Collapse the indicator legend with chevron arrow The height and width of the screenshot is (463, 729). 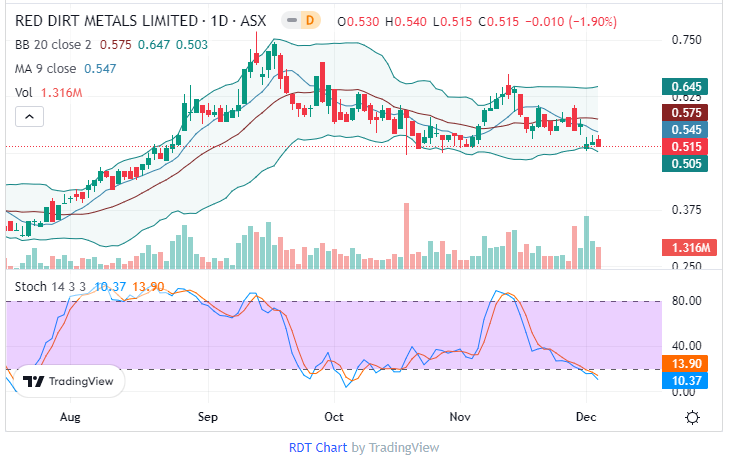click(29, 117)
